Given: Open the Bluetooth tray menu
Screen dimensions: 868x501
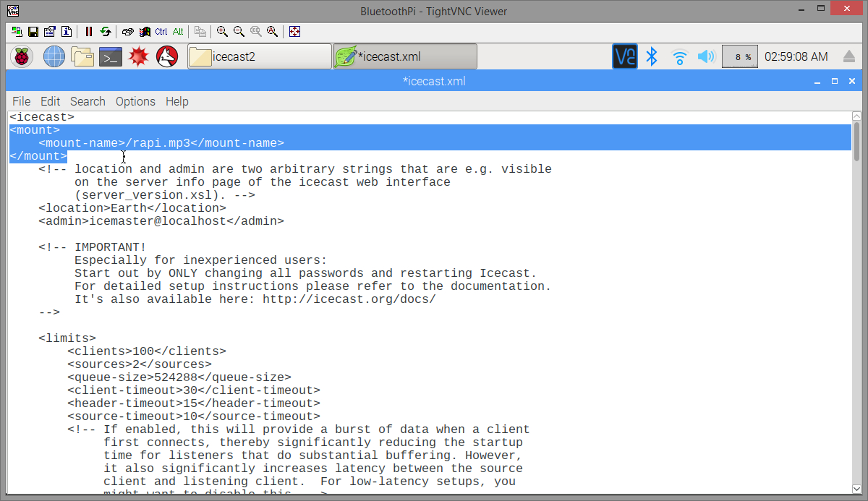Looking at the screenshot, I should point(652,56).
